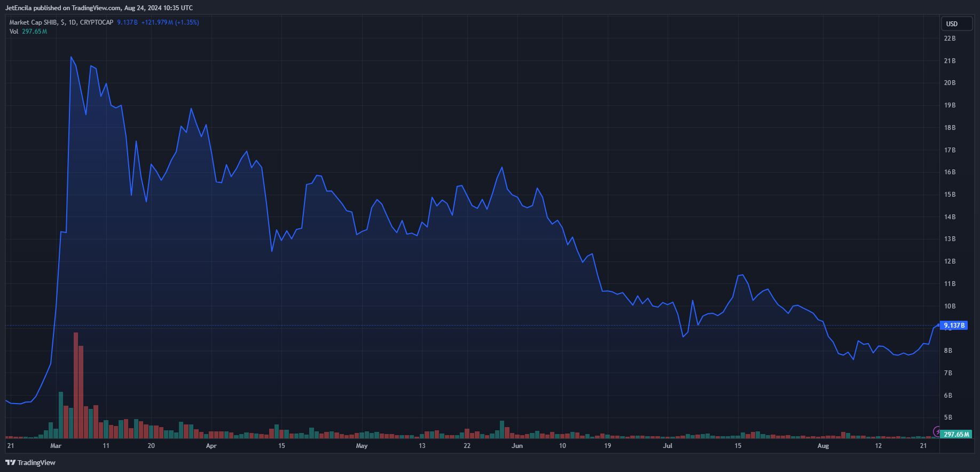980x472 pixels.
Task: Select the 9.137B value in the chart legend
Action: 127,22
